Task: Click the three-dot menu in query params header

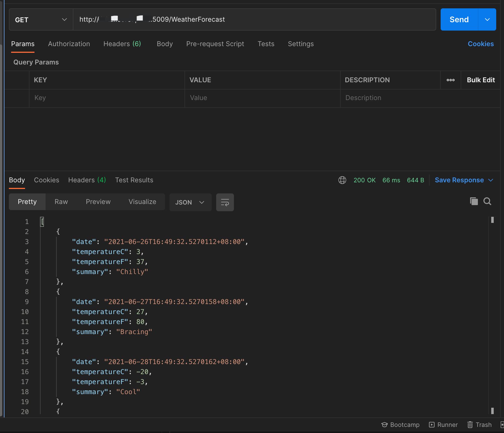Action: tap(450, 80)
